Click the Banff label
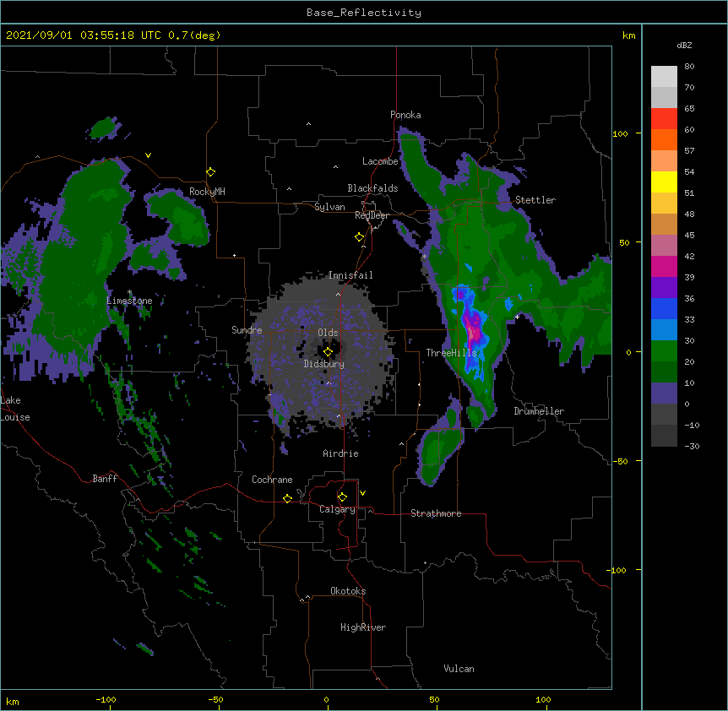 [x=105, y=479]
